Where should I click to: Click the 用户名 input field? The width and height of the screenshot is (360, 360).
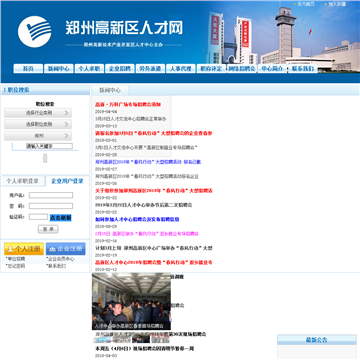click(51, 195)
